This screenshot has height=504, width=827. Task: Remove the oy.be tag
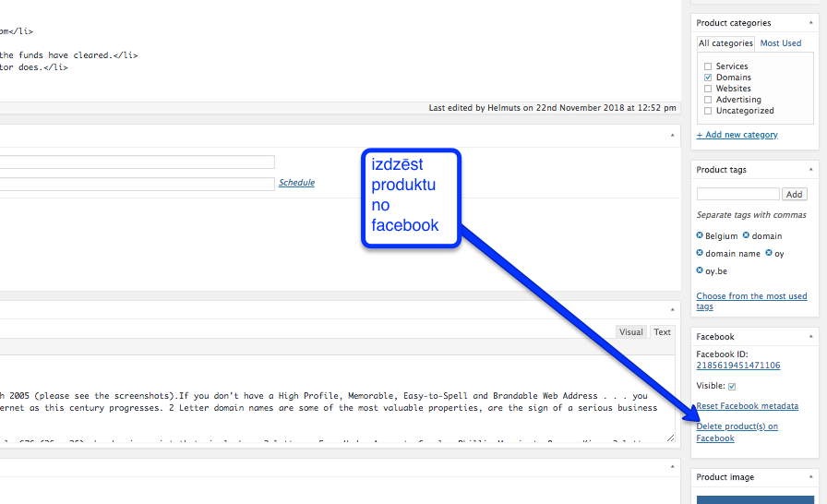(700, 270)
